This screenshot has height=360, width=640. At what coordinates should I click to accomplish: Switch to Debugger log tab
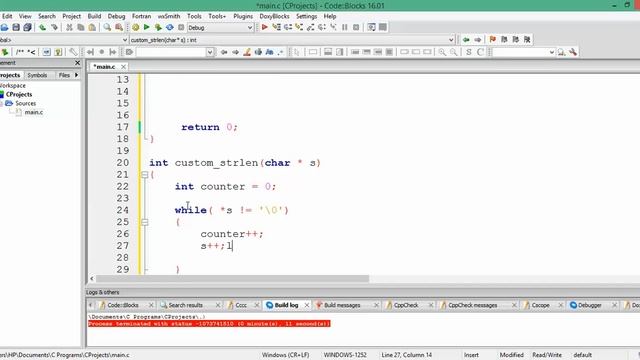tap(590, 305)
